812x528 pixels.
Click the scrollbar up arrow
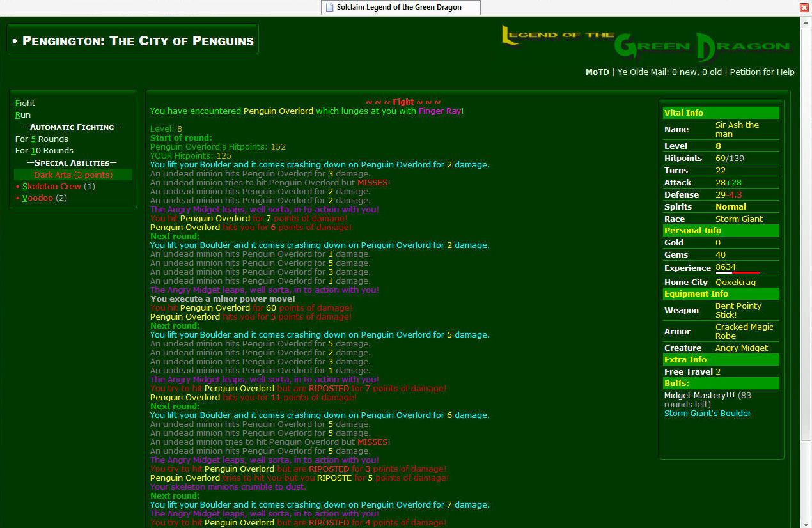pos(806,22)
